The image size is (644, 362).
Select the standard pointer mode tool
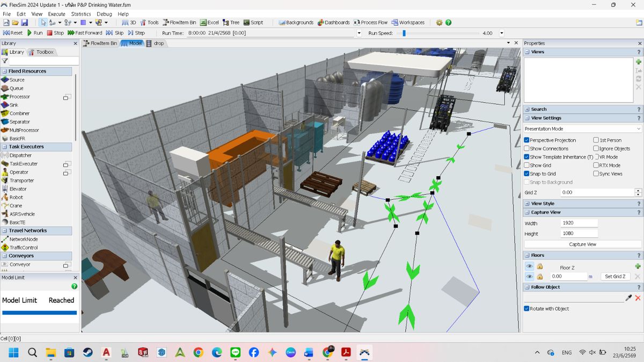43,23
